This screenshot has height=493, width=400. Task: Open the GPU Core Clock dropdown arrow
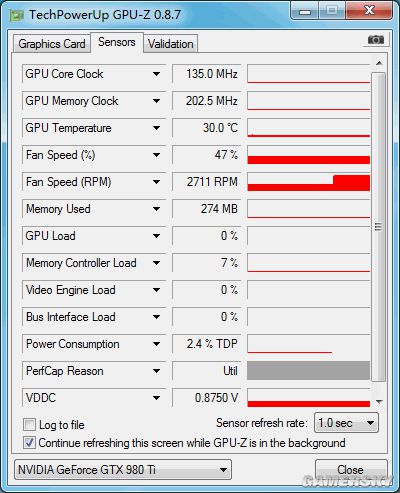tap(156, 74)
